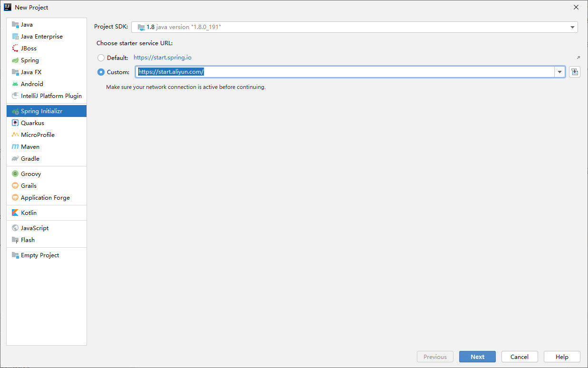Select the green Spring leaf icon

[x=15, y=60]
